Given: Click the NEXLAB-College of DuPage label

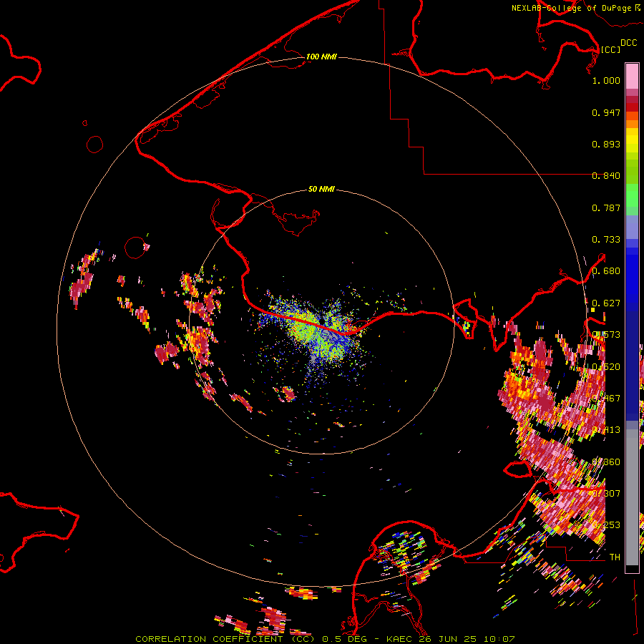Looking at the screenshot, I should [571, 8].
